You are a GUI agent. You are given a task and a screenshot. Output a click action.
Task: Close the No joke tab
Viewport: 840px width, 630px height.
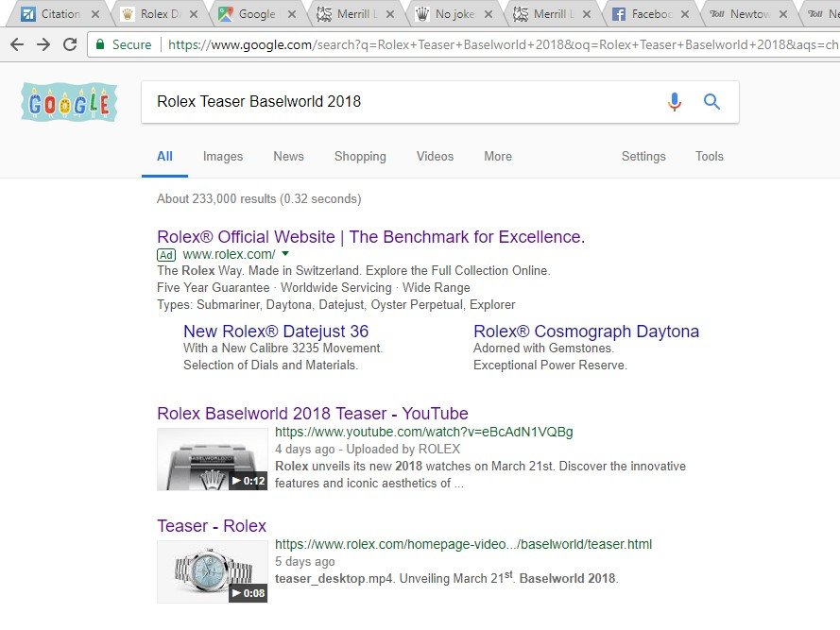coord(489,14)
